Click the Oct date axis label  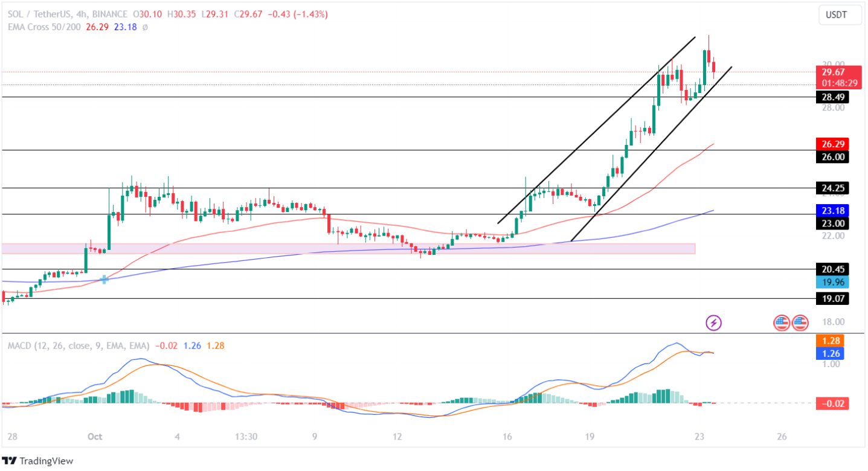pyautogui.click(x=95, y=437)
